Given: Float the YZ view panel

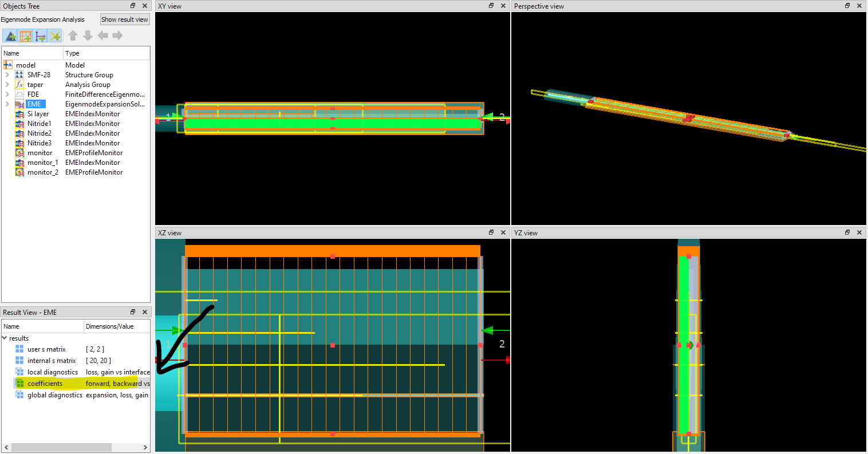Looking at the screenshot, I should click(x=847, y=232).
